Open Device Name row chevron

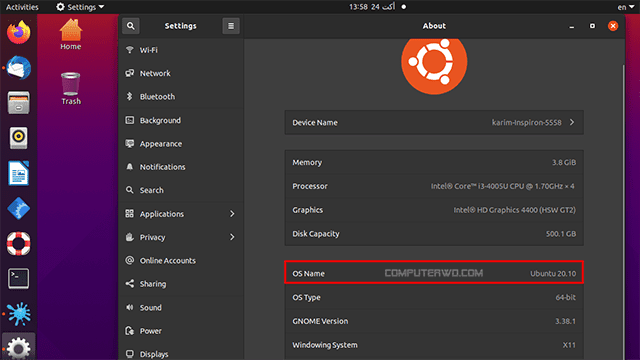[572, 122]
